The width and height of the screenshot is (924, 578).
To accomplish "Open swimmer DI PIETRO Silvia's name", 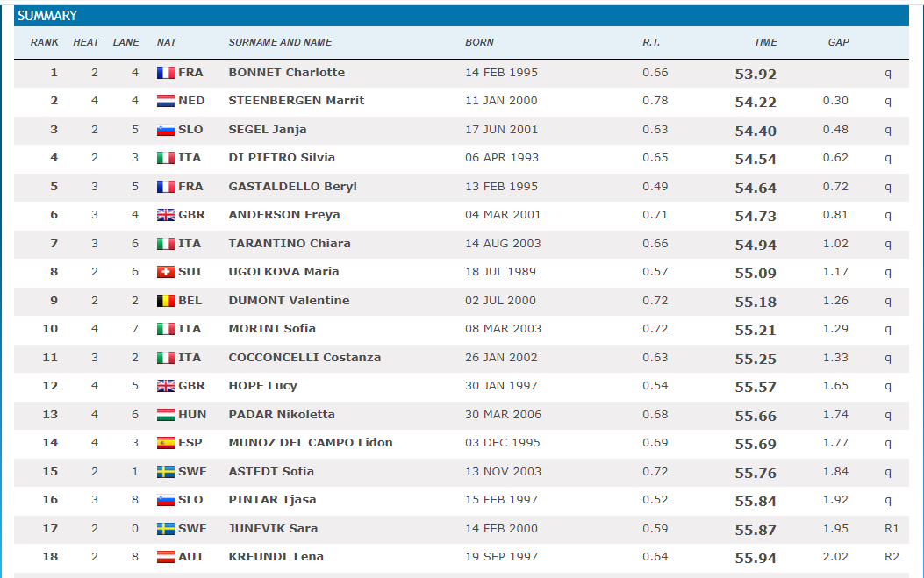I will 281,158.
